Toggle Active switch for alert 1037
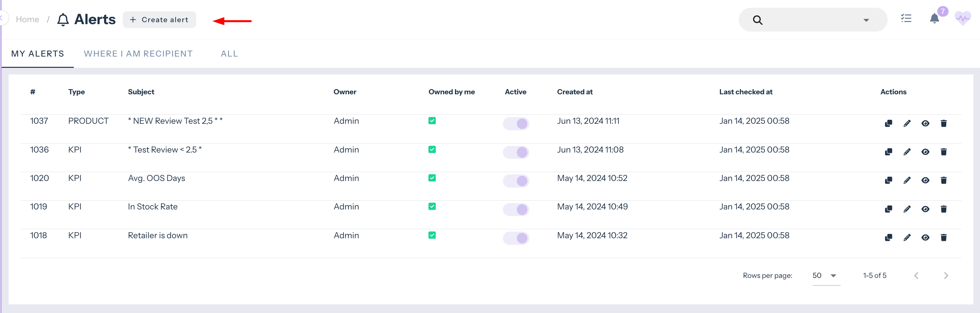This screenshot has width=980, height=313. click(516, 124)
